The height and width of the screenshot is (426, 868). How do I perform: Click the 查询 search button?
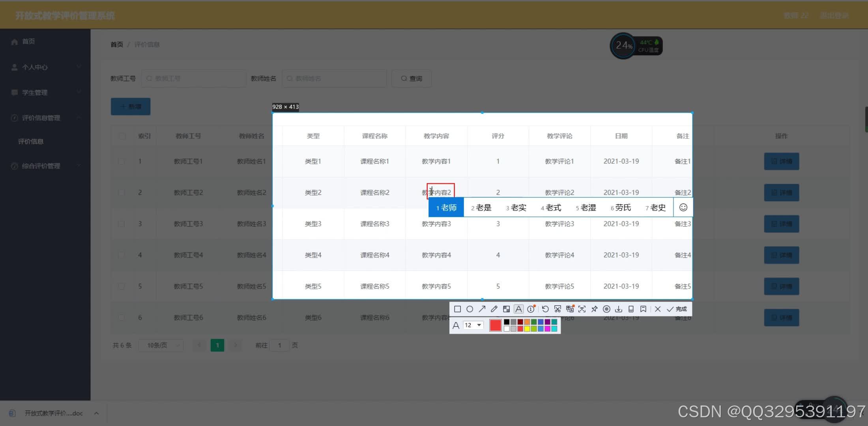412,78
